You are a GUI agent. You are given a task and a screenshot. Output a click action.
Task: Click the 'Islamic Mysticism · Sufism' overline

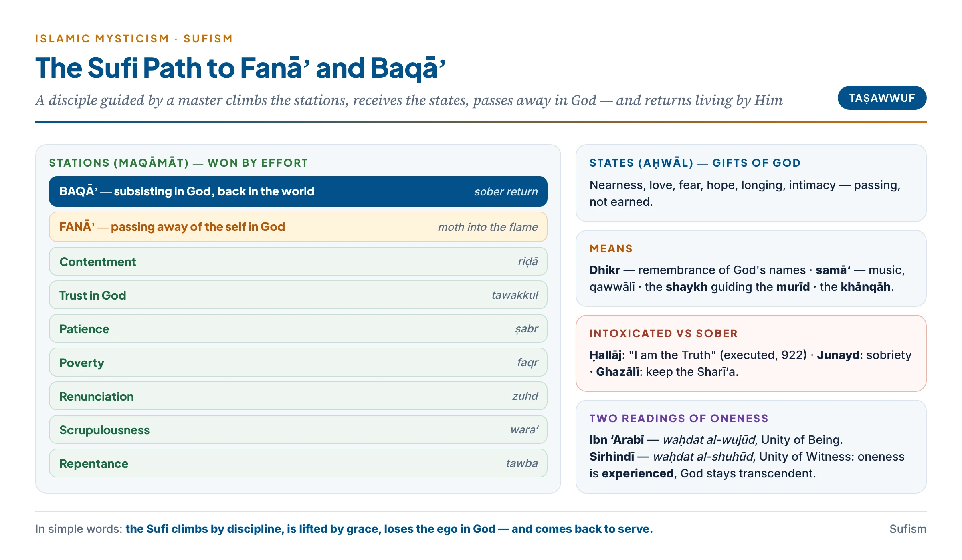(x=134, y=39)
